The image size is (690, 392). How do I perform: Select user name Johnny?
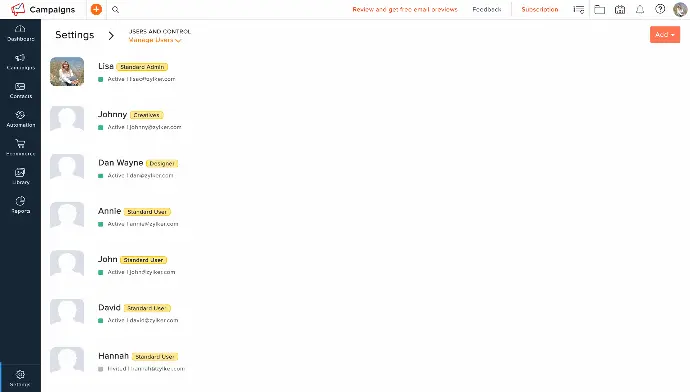(112, 114)
